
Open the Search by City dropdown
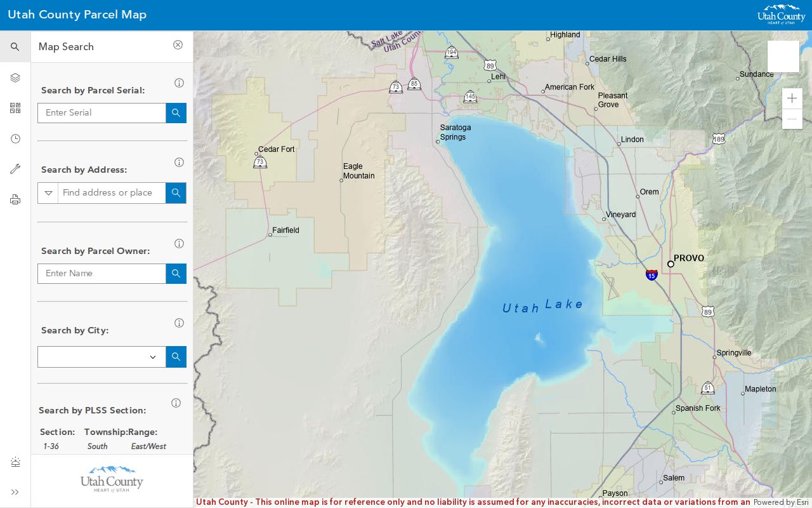101,356
